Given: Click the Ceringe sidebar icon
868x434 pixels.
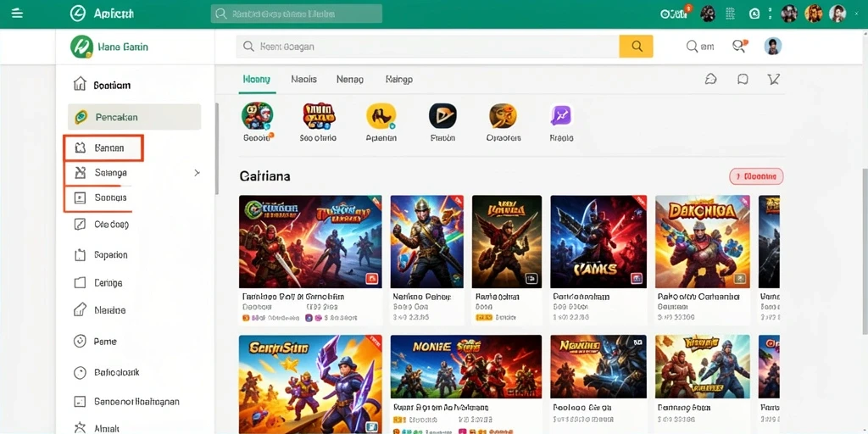Looking at the screenshot, I should [x=80, y=282].
